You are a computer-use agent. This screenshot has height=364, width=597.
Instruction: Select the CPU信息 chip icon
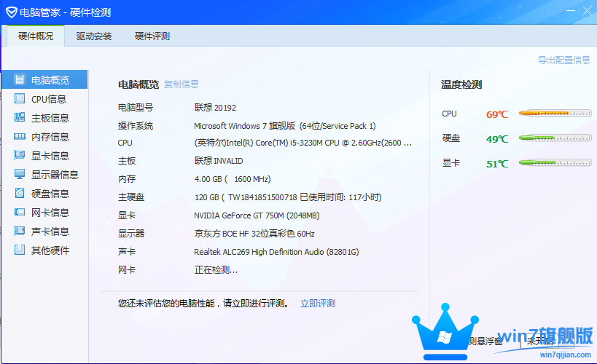20,98
